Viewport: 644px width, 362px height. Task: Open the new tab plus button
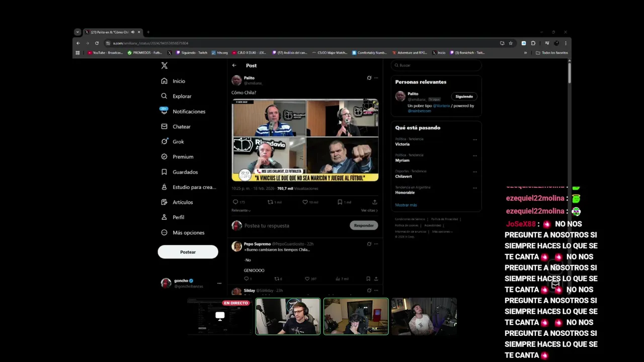pos(148,32)
